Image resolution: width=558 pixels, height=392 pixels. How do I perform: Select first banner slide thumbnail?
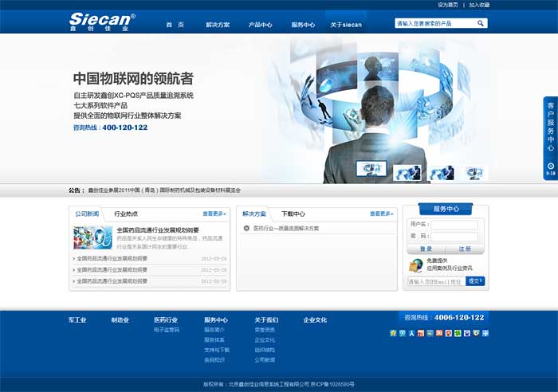[x=371, y=171]
